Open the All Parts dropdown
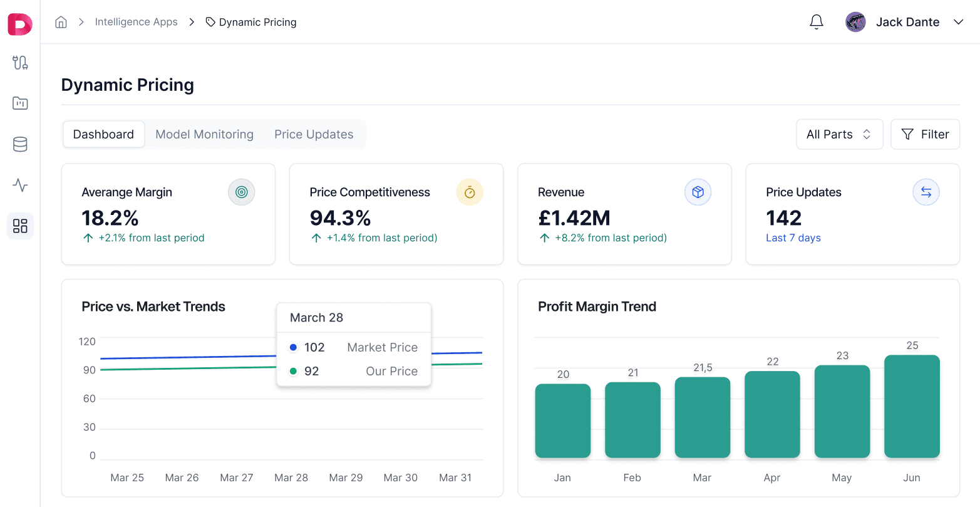Image resolution: width=980 pixels, height=507 pixels. (839, 134)
